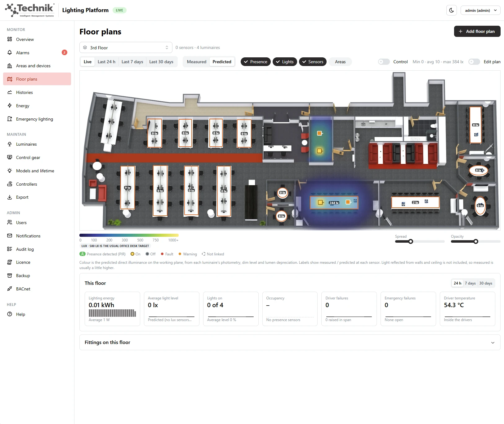Screen dimensions: 504x424
Task: Select 30 days in This floor panel
Action: tap(485, 283)
